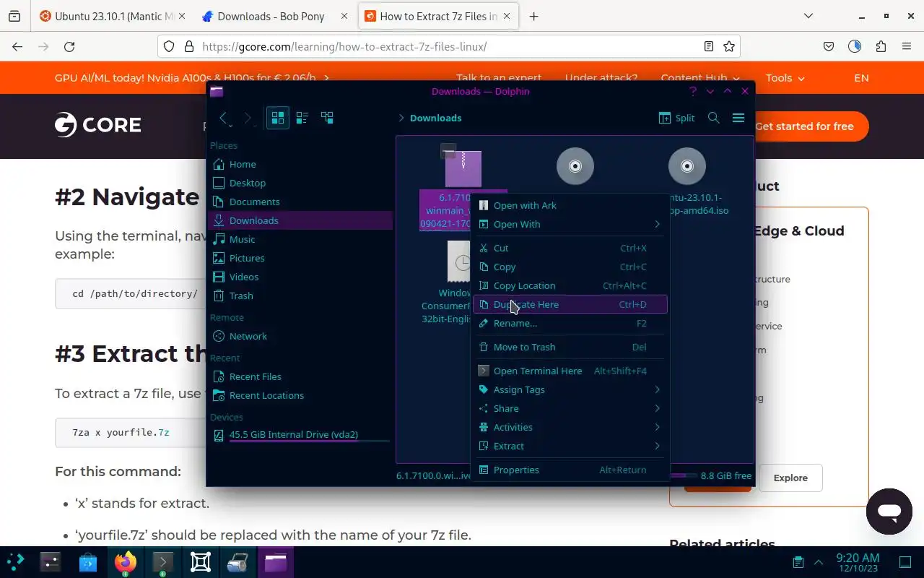Screen dimensions: 924x578
Task: Show hidden system tray icons
Action: [x=819, y=562]
